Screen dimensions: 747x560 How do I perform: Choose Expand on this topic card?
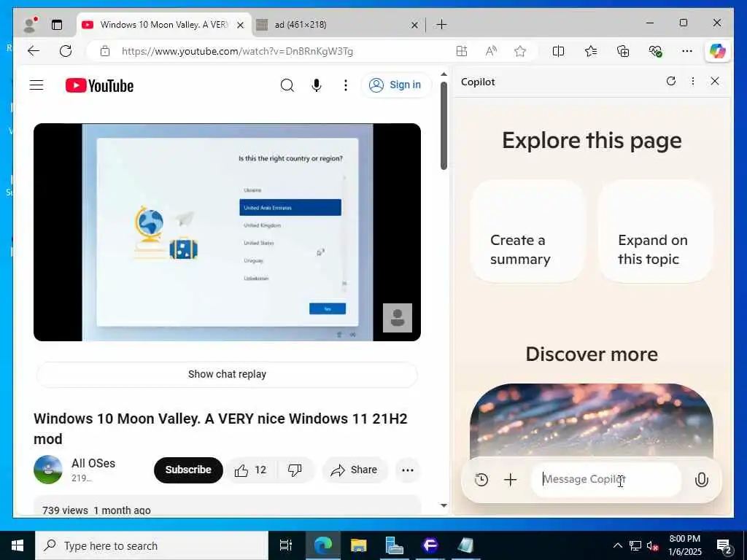(656, 231)
